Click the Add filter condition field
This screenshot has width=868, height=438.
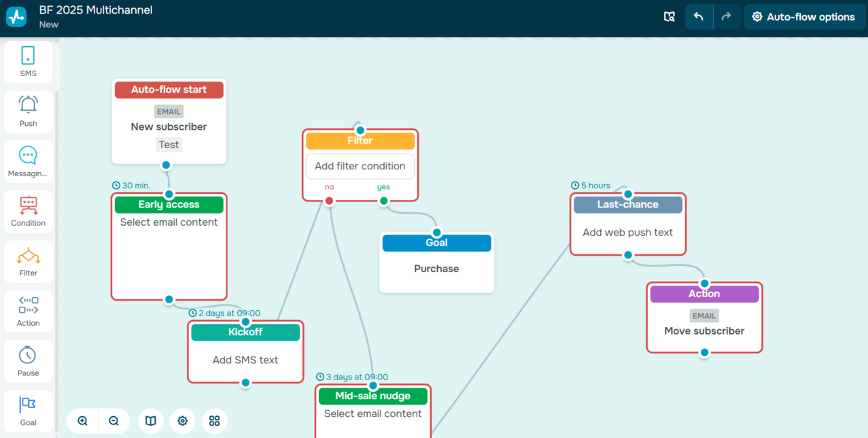360,166
